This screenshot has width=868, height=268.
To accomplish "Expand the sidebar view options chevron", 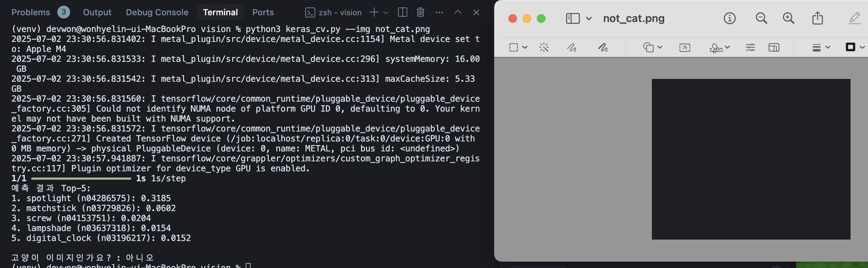I will pos(589,18).
